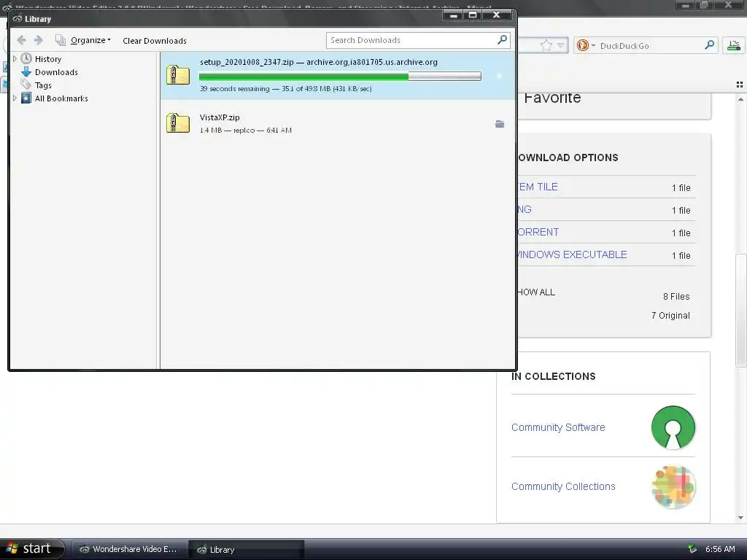Click Community Collections thumbnail
This screenshot has width=747, height=560.
(x=673, y=486)
